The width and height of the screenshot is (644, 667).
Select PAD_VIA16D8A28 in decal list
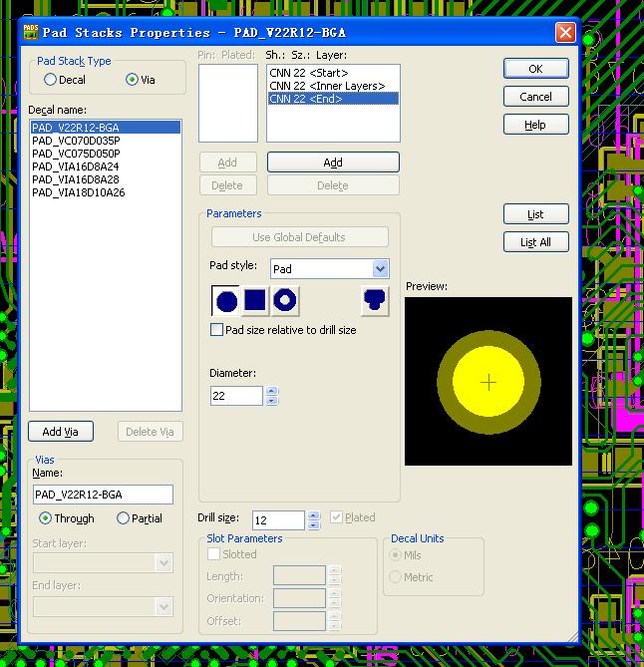pos(106,179)
